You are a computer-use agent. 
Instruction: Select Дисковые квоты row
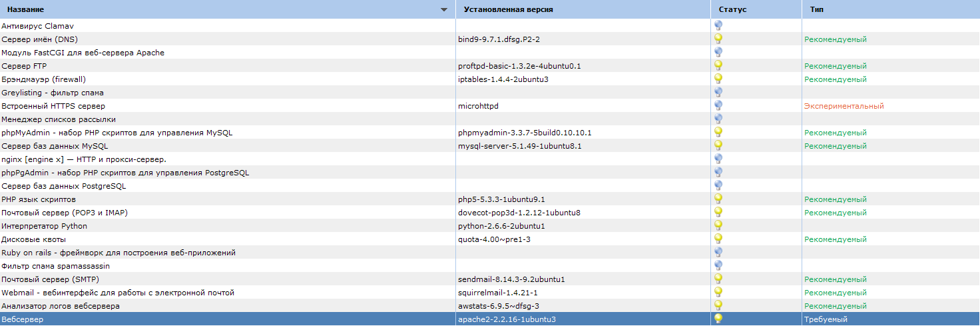point(490,239)
